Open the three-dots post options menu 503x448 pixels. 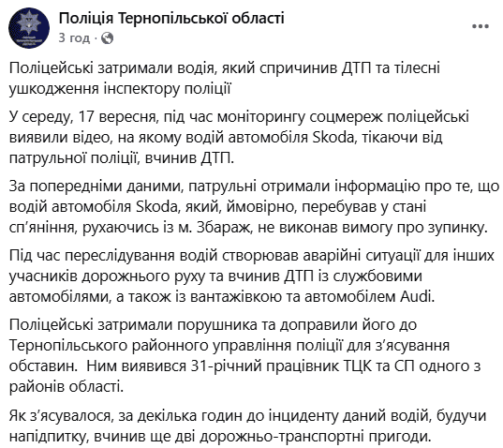click(481, 26)
